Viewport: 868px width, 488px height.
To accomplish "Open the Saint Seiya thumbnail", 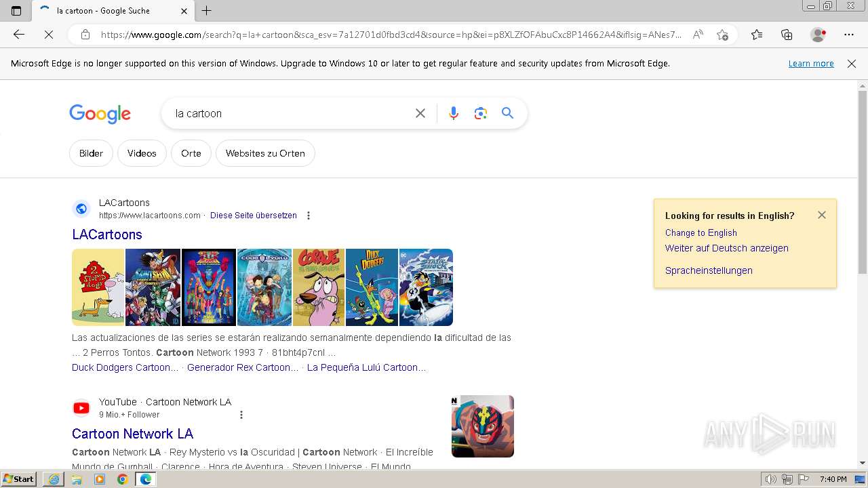I will (153, 287).
